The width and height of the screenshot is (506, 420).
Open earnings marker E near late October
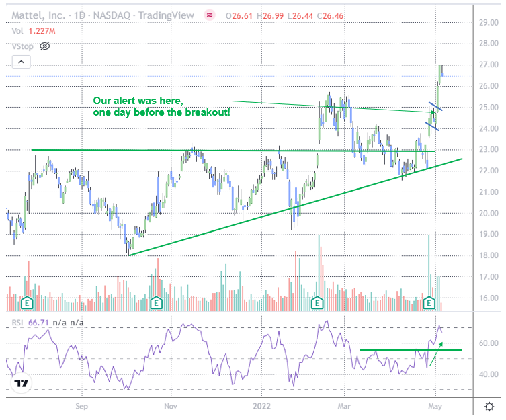(x=156, y=303)
